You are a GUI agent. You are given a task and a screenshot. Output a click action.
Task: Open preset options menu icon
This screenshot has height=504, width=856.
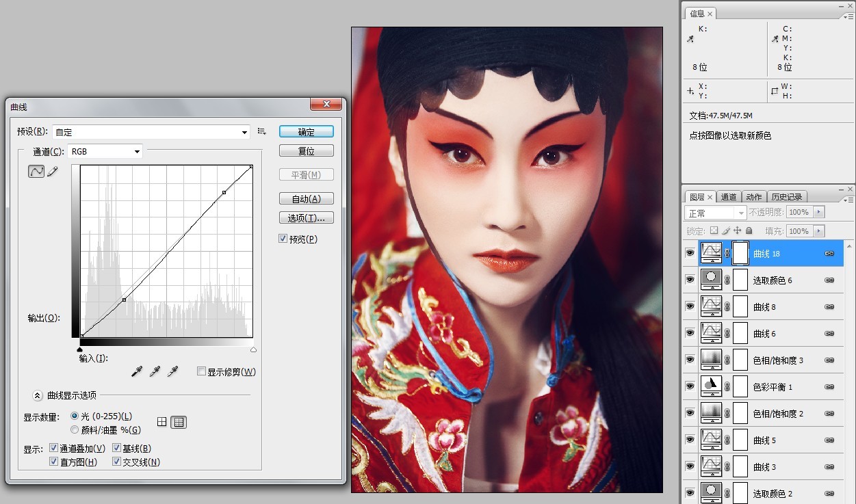(x=261, y=131)
